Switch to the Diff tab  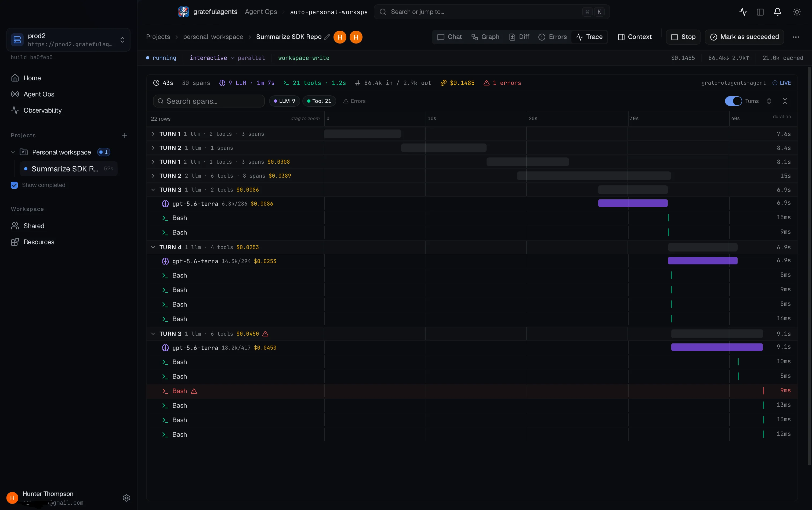click(519, 37)
